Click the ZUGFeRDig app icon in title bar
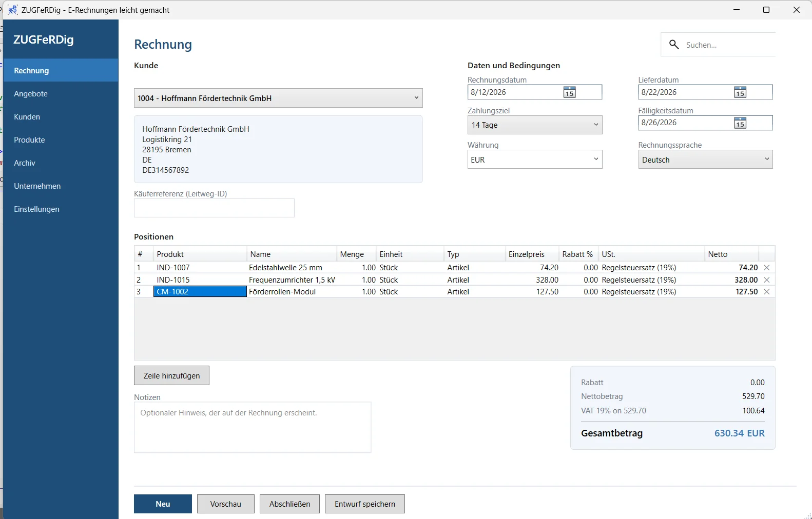 [12, 10]
